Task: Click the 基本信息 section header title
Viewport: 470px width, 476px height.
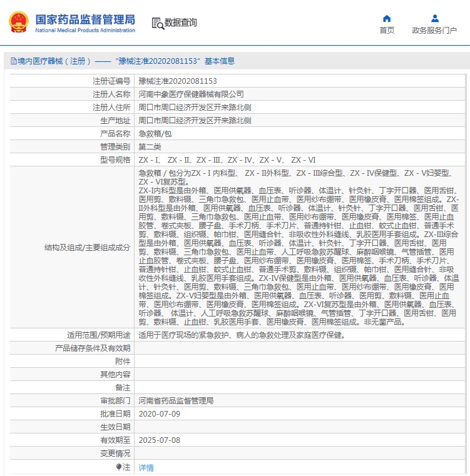Action: (219, 61)
